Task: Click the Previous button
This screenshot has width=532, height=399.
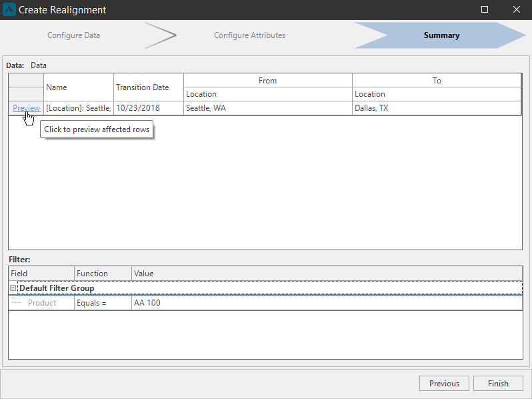Action: [444, 384]
